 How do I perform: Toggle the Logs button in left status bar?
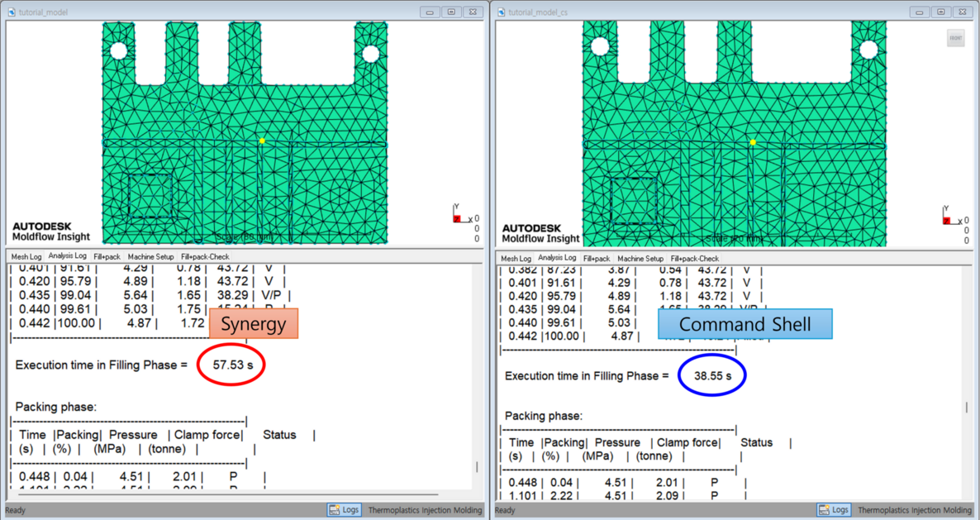pos(344,510)
